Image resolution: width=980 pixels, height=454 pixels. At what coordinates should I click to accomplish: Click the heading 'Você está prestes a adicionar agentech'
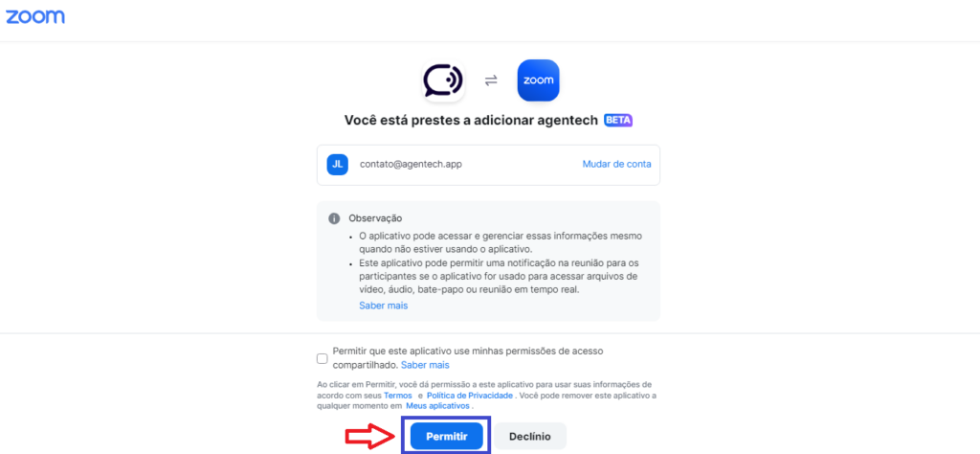tap(472, 121)
